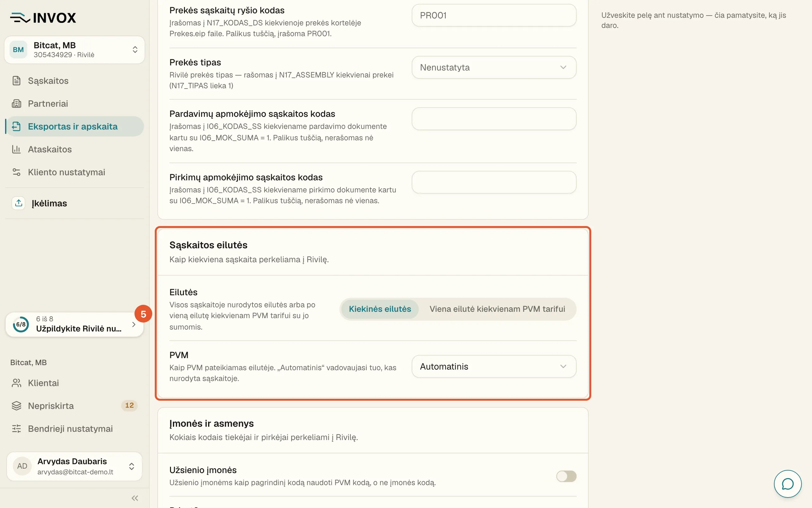Image resolution: width=812 pixels, height=508 pixels.
Task: Click the Kliento nustatymai sliders icon
Action: coord(16,172)
